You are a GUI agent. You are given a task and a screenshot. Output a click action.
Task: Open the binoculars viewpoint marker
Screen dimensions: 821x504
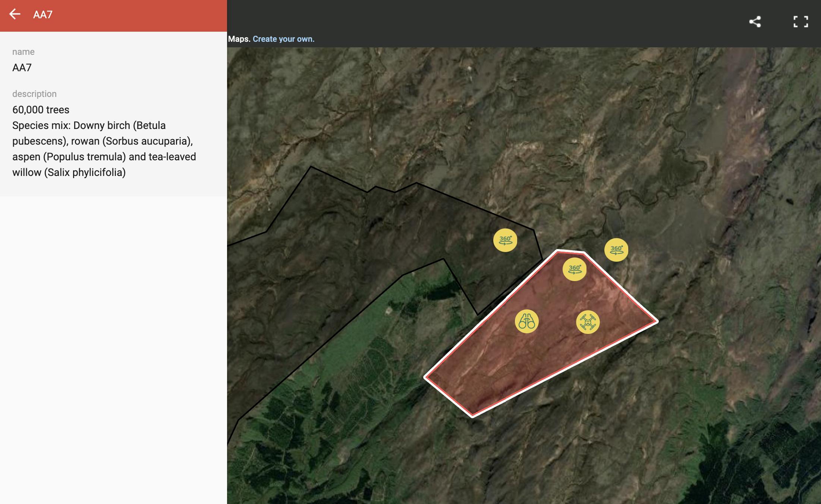pyautogui.click(x=526, y=321)
